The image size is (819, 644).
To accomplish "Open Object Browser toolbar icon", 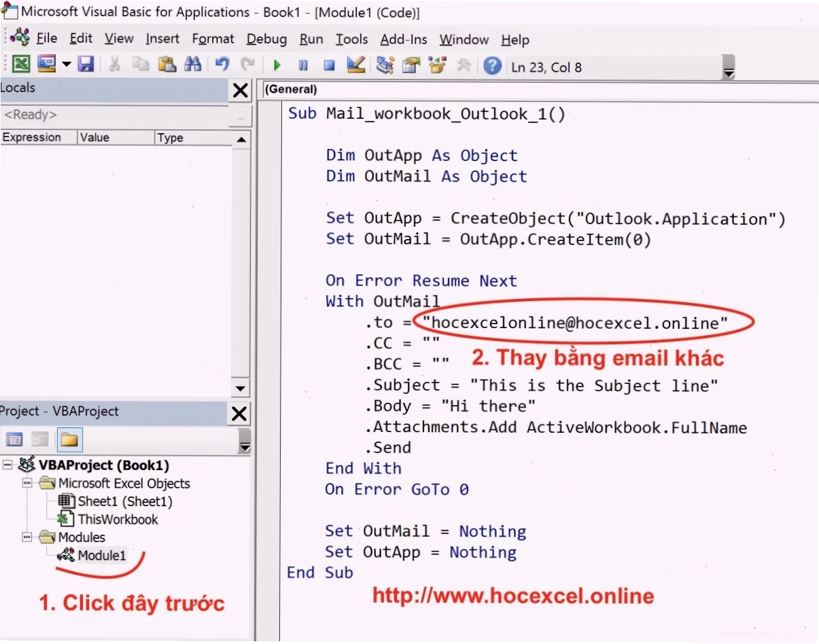I will point(437,65).
